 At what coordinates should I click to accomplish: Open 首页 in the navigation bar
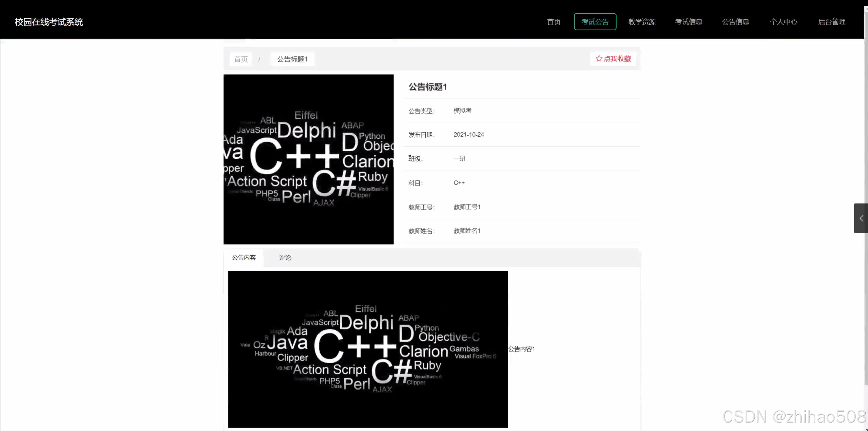[x=554, y=22]
